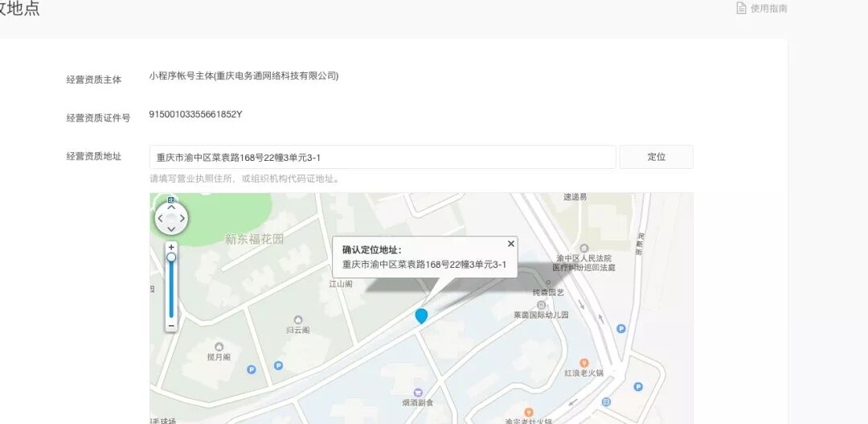Click the blue location pin marker
The height and width of the screenshot is (424, 868).
click(x=421, y=316)
